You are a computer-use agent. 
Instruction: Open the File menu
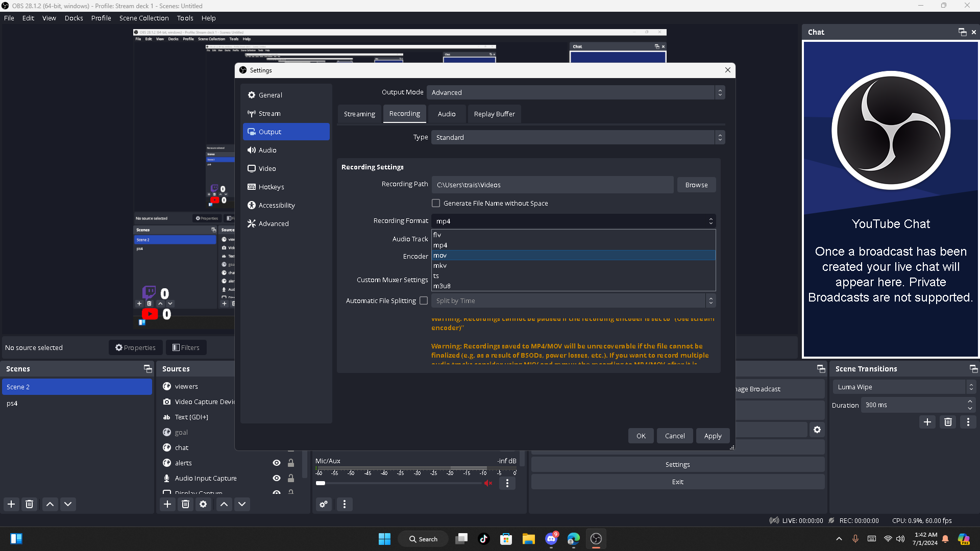click(9, 18)
